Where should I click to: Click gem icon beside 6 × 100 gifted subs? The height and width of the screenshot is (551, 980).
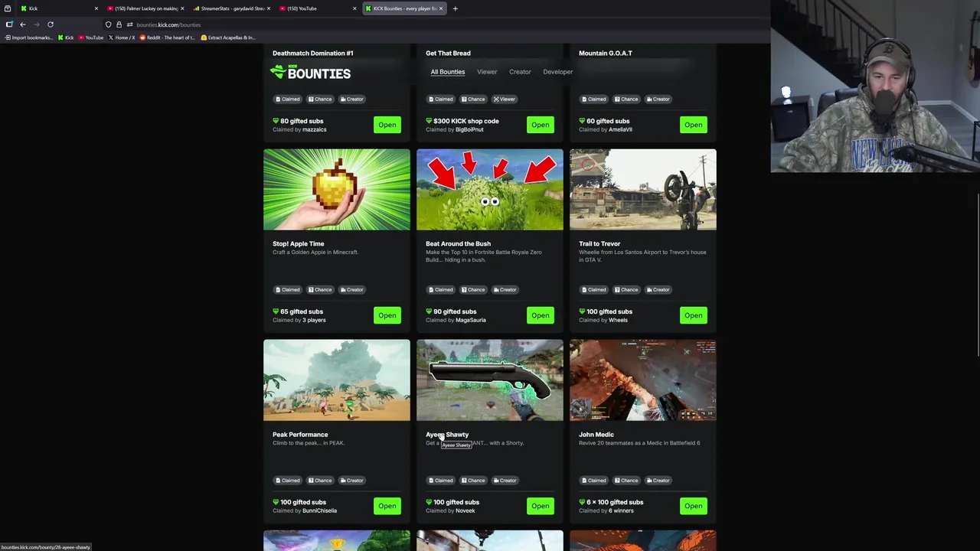click(582, 502)
